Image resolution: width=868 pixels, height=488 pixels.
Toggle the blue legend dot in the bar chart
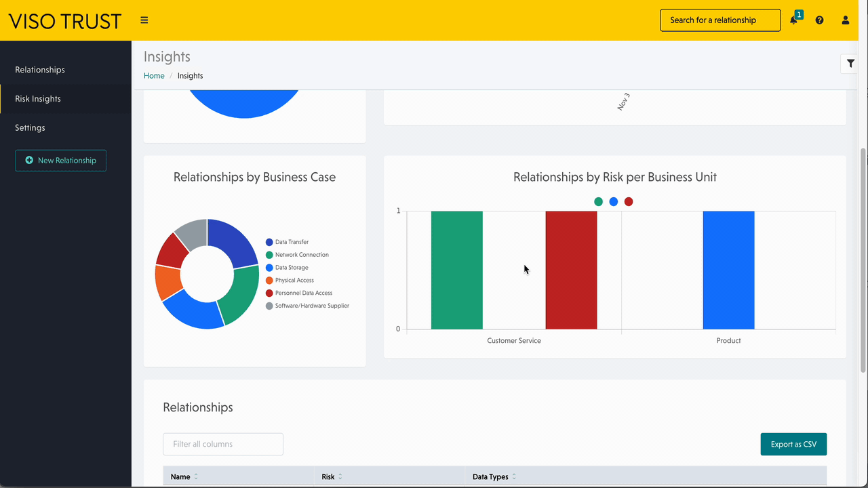point(614,202)
